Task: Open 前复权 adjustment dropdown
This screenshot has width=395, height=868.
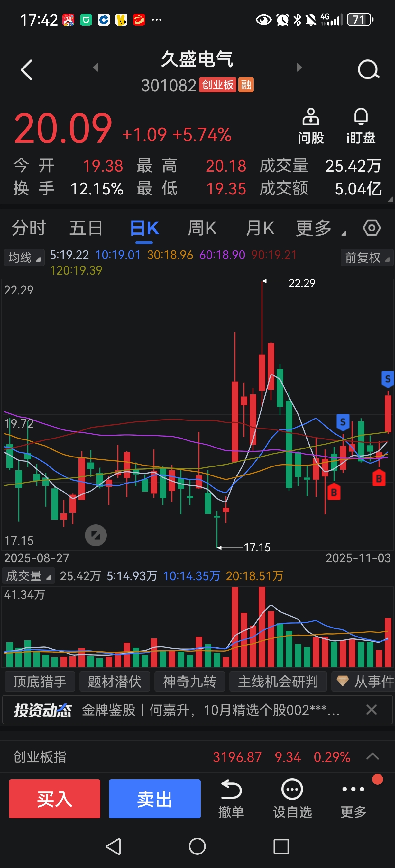Action: click(x=367, y=258)
